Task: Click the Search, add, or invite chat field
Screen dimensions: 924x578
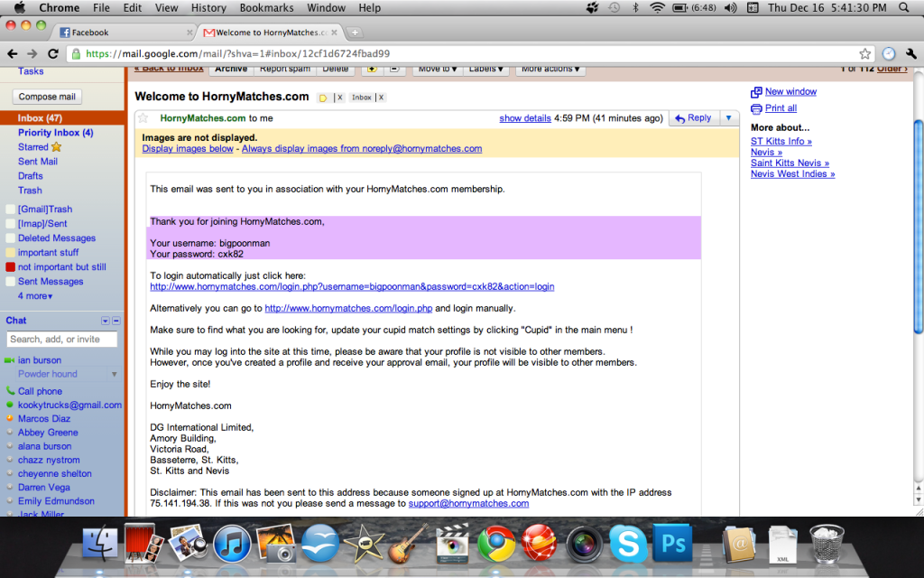Action: [62, 340]
